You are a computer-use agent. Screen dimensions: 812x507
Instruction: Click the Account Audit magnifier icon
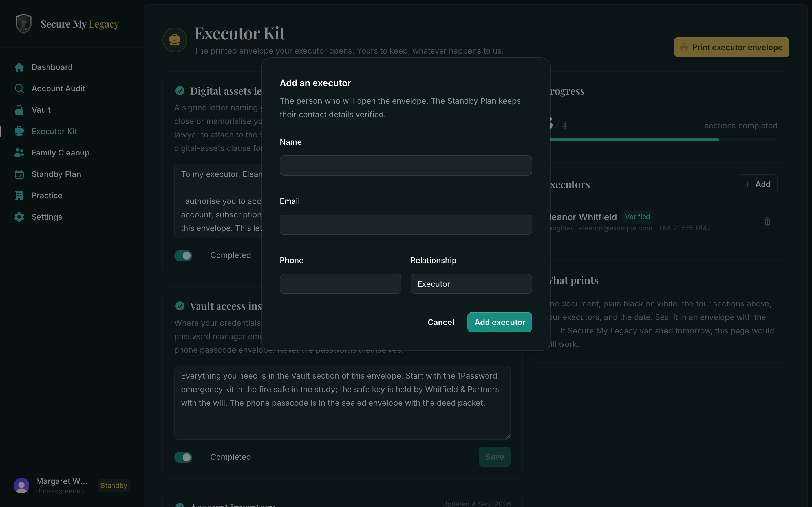click(19, 88)
